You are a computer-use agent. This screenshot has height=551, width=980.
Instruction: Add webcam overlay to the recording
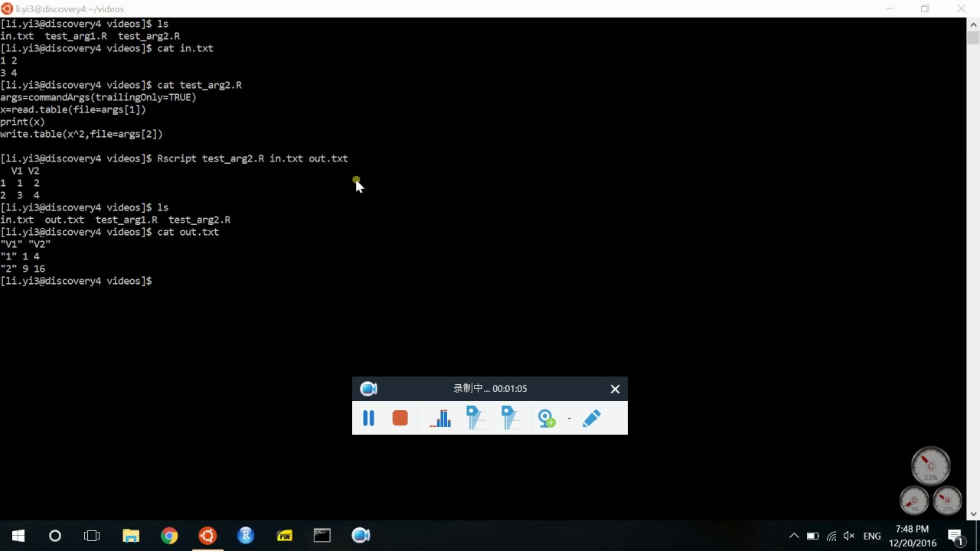[547, 419]
